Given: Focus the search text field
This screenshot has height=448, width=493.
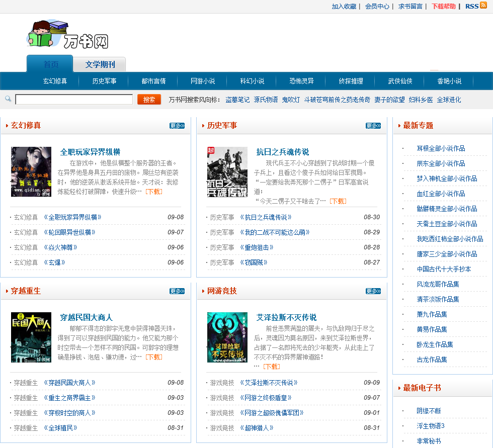Looking at the screenshot, I should click(x=74, y=100).
